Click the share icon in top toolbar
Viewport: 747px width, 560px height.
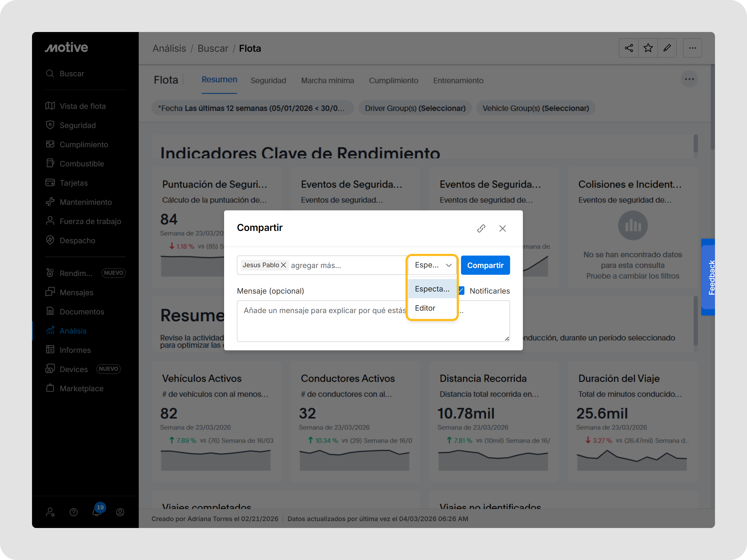(x=629, y=48)
